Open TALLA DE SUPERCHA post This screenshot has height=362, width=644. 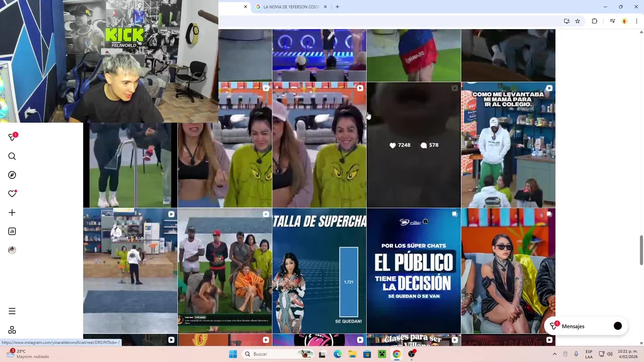(319, 271)
